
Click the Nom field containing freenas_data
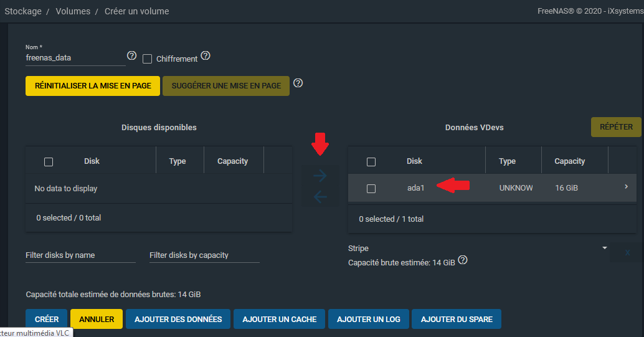[75, 57]
